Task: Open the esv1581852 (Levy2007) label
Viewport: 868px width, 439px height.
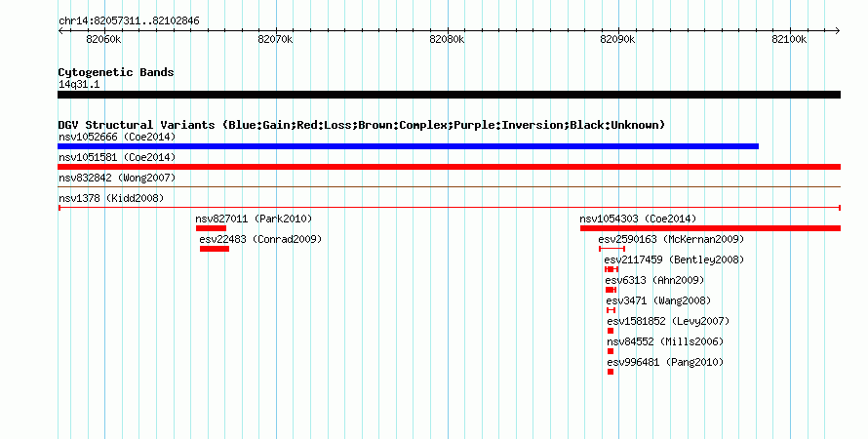Action: pyautogui.click(x=668, y=321)
